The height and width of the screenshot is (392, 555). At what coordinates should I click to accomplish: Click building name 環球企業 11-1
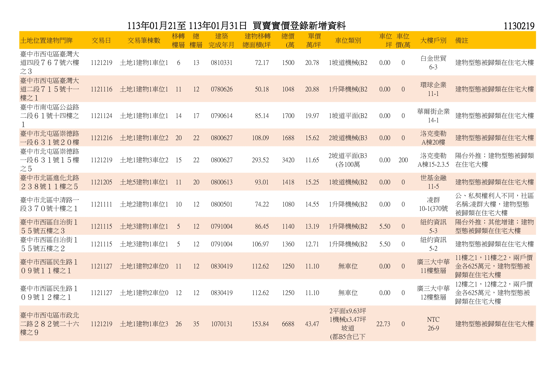coord(433,89)
